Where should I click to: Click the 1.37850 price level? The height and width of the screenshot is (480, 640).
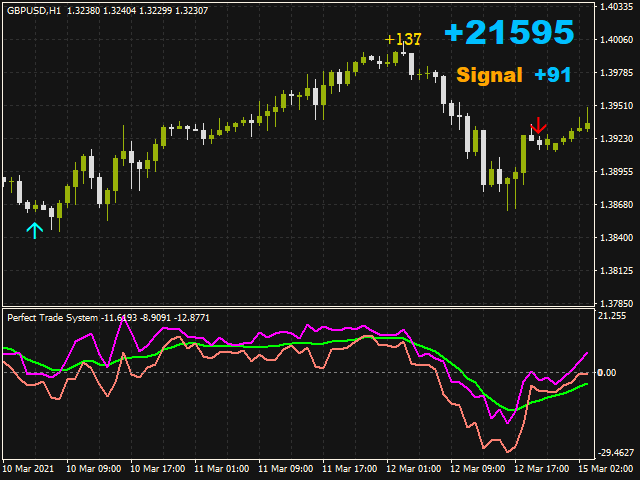(x=616, y=304)
